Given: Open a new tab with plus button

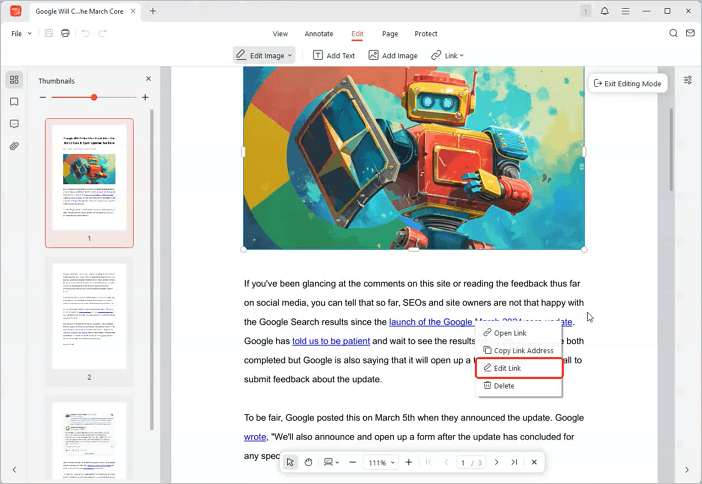Looking at the screenshot, I should (153, 11).
